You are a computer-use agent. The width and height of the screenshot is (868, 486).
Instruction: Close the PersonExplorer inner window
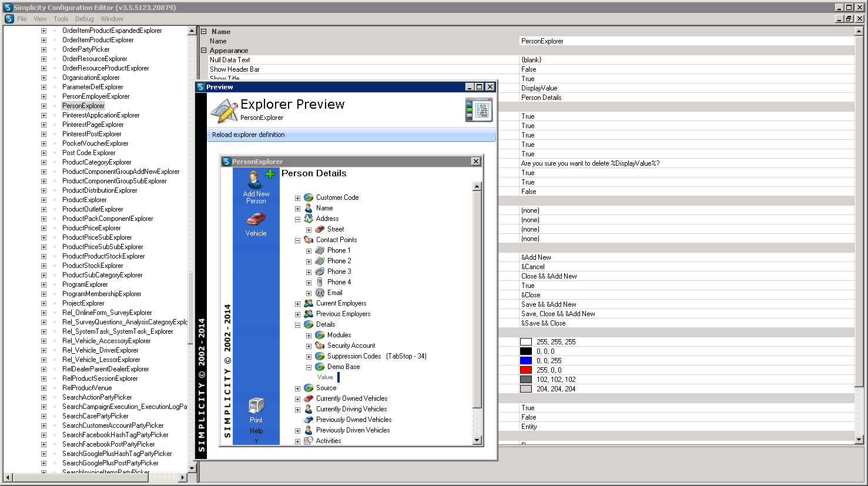pyautogui.click(x=476, y=162)
